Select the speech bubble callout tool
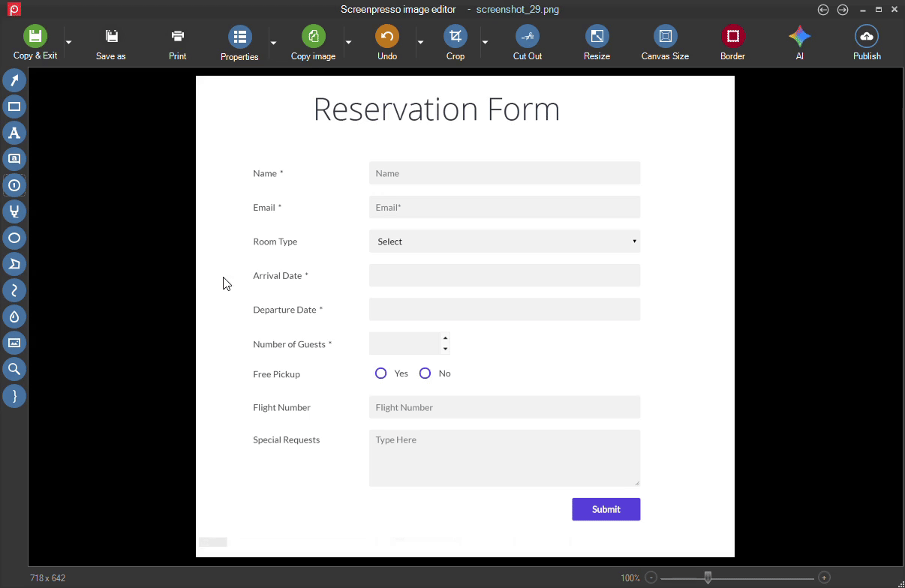Viewport: 905px width, 588px height. point(14,159)
